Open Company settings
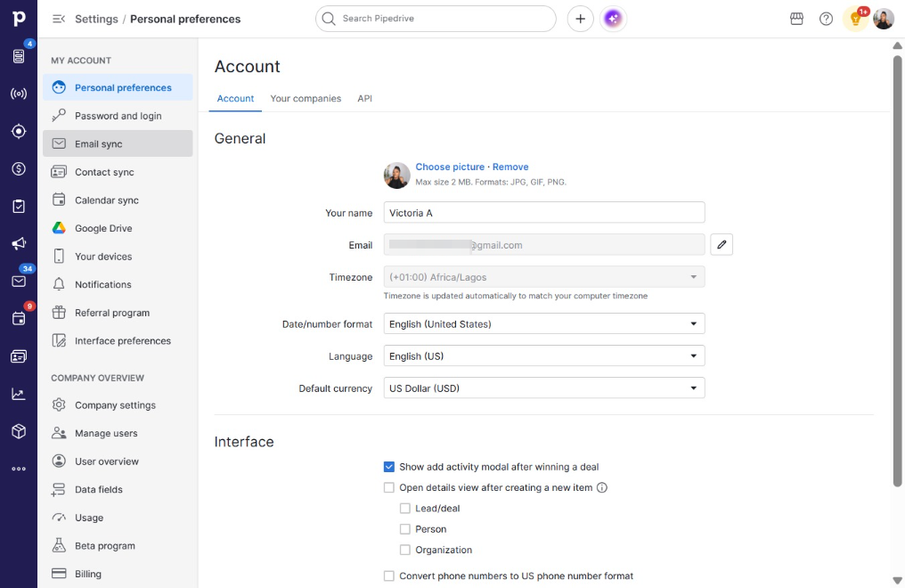Image resolution: width=905 pixels, height=588 pixels. pyautogui.click(x=118, y=405)
